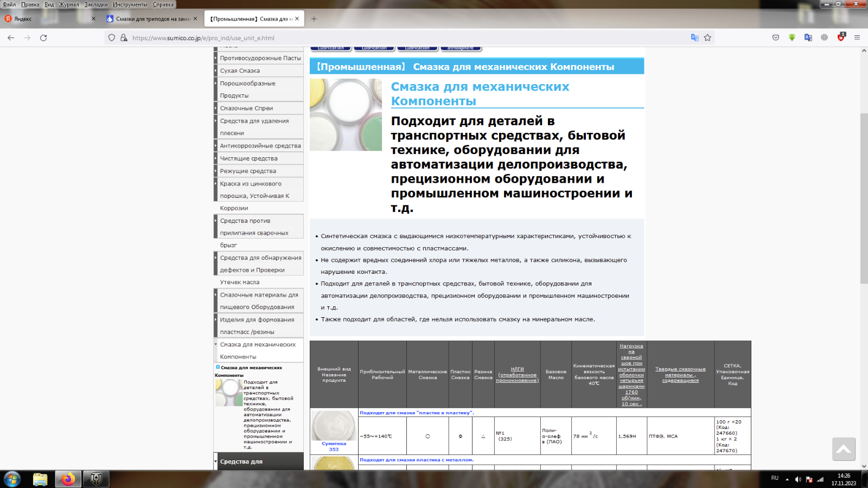868x488 pixels.
Task: Expand Средства для удаления плесени item
Action: (x=259, y=127)
